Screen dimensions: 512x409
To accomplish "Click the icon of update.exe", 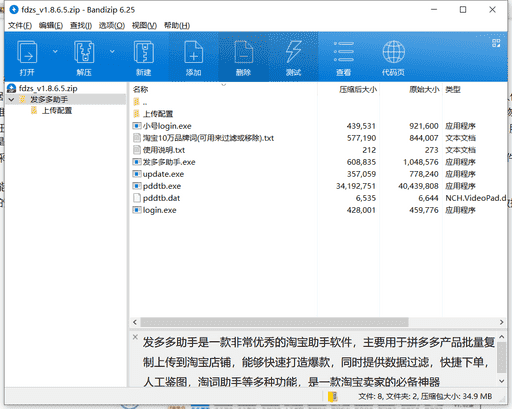I will [137, 174].
